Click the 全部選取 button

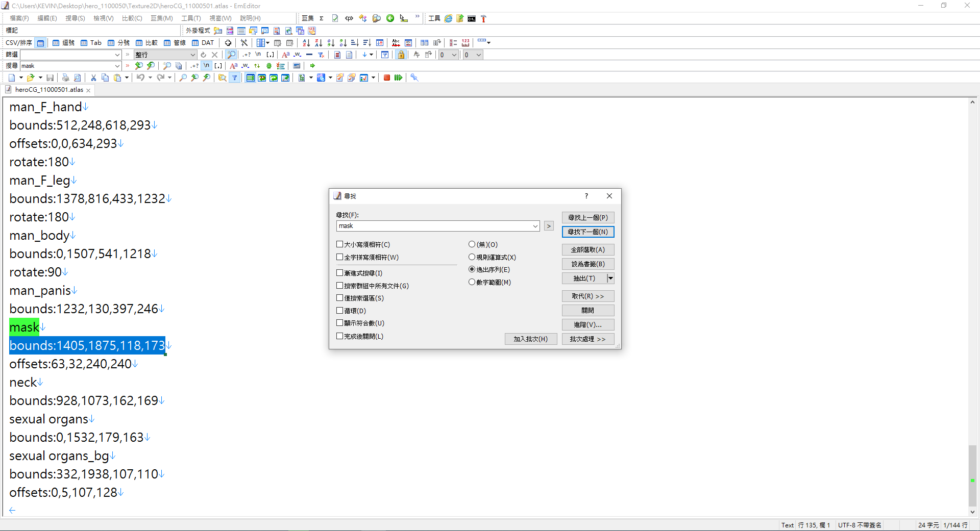tap(588, 249)
